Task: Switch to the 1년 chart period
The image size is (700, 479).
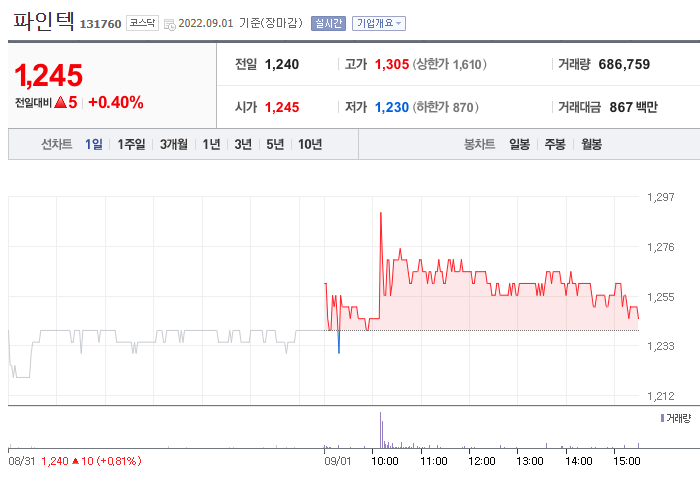Action: coord(211,144)
